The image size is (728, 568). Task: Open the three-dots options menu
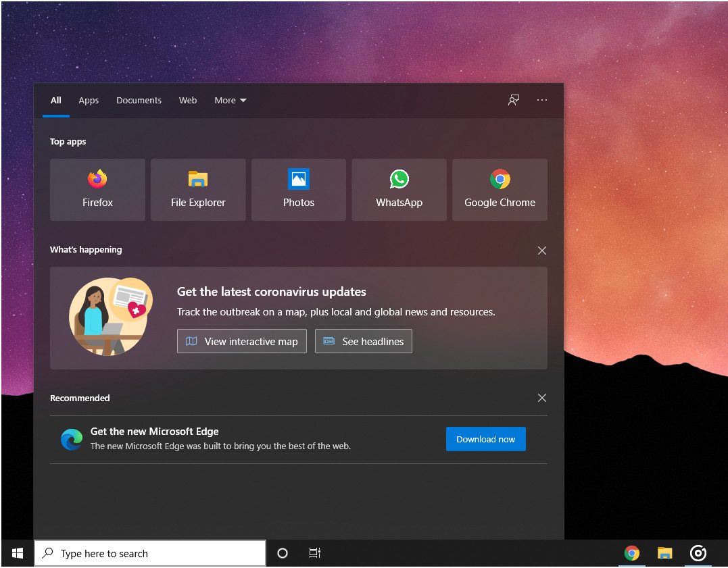click(542, 100)
